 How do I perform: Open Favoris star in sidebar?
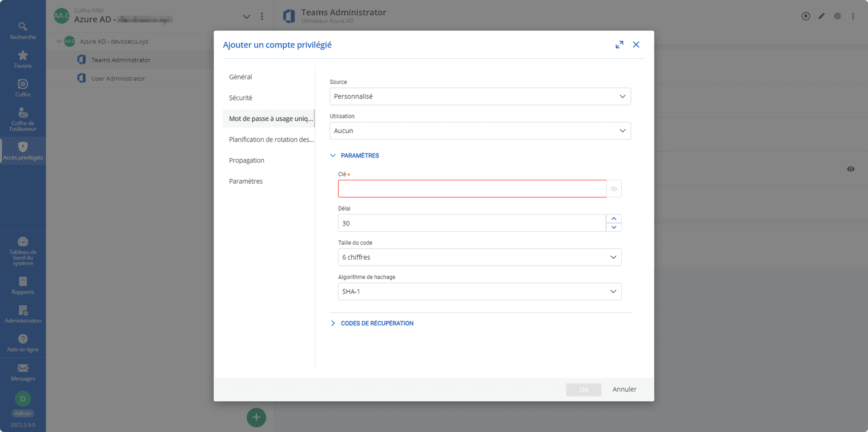coord(23,59)
